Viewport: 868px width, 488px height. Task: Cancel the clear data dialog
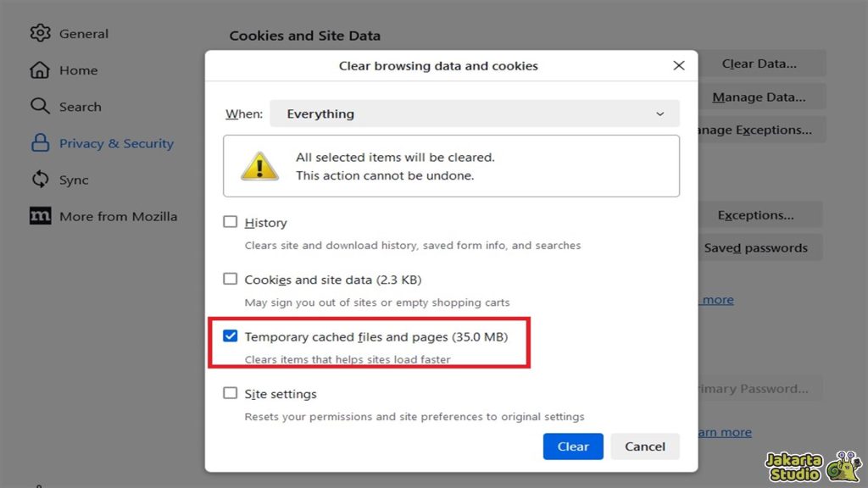645,446
